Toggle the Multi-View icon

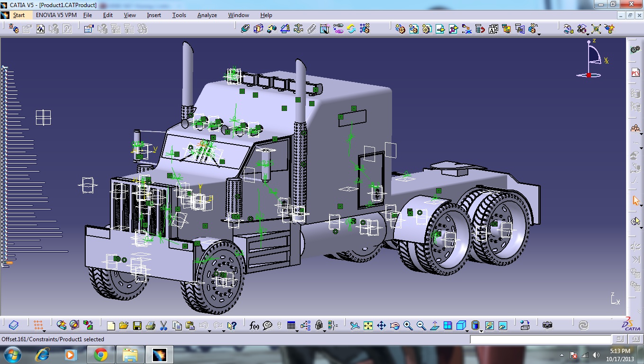click(x=447, y=326)
